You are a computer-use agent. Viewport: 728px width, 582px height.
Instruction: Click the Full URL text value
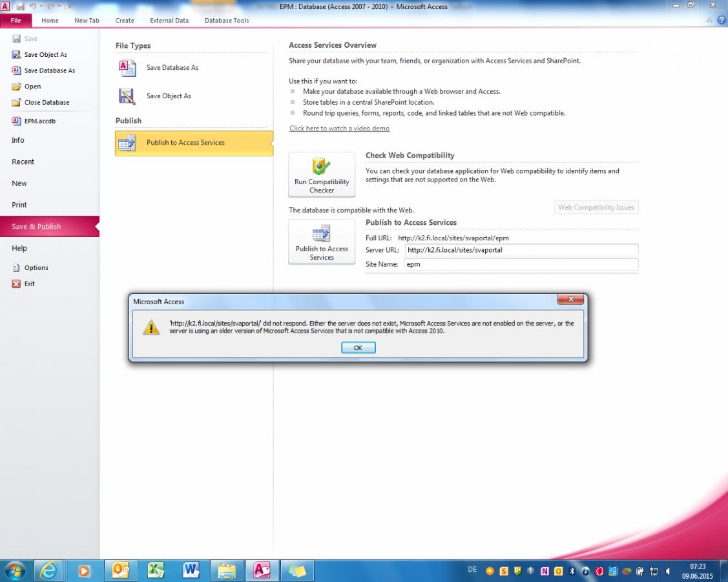(453, 238)
